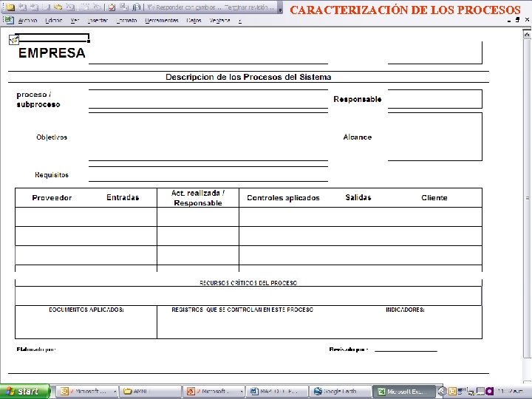
Task: Click the 'Cliente' column header
Action: click(x=434, y=198)
